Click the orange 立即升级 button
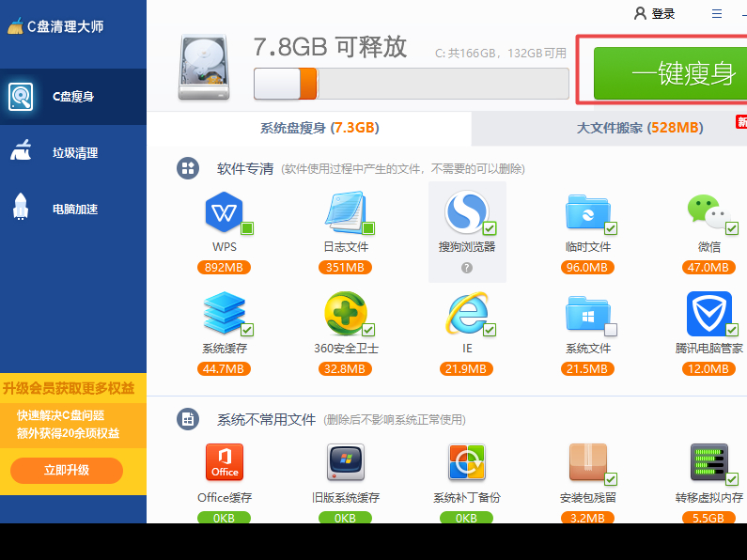The image size is (747, 560). click(x=67, y=471)
